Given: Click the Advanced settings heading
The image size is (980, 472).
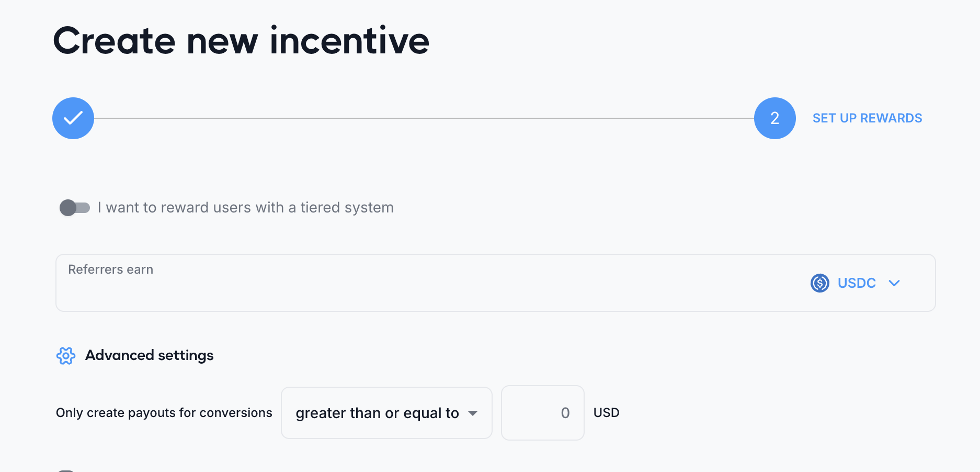Looking at the screenshot, I should [150, 355].
